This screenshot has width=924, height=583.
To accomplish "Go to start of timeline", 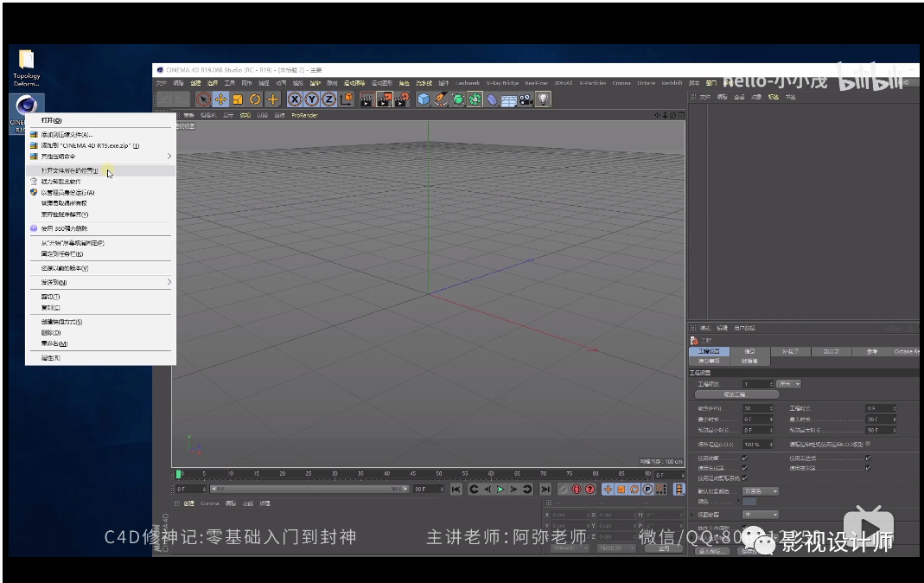I will (x=456, y=490).
